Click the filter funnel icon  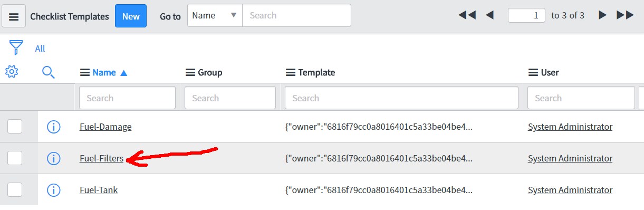[16, 48]
